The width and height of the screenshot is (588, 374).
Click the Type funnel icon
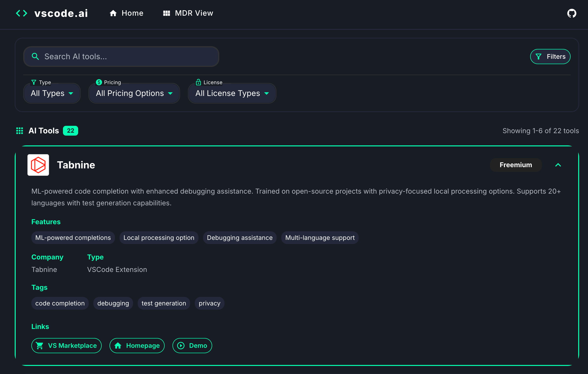coord(34,82)
